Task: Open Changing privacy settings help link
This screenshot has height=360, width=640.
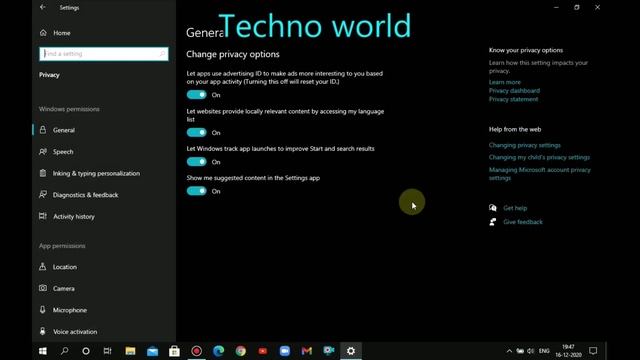Action: pyautogui.click(x=524, y=145)
